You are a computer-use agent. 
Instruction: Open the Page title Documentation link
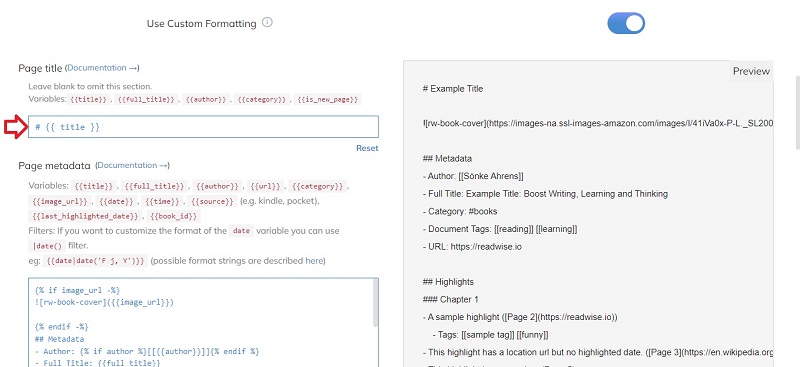(x=102, y=68)
